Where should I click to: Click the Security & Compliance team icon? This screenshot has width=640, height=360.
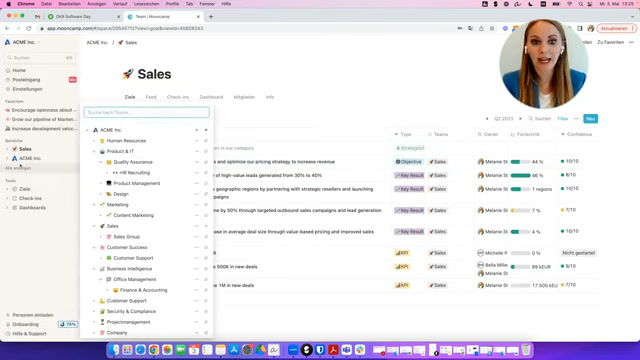[x=102, y=311]
